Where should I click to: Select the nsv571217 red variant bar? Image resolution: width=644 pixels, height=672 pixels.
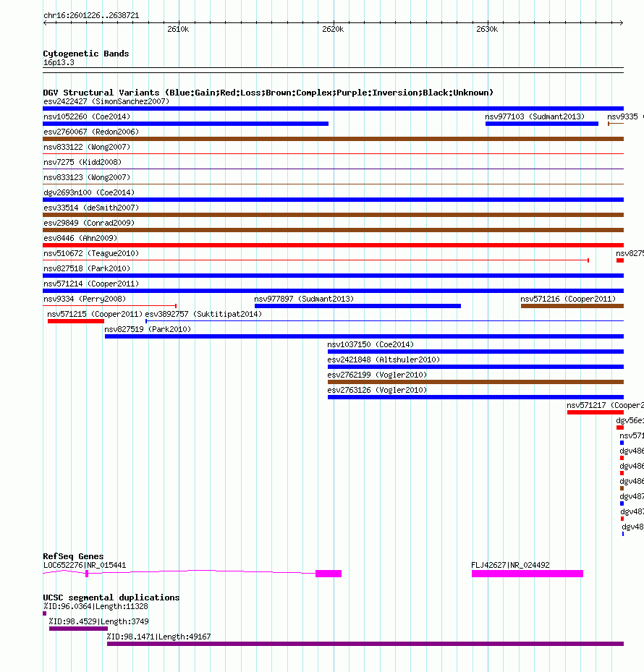tap(596, 412)
